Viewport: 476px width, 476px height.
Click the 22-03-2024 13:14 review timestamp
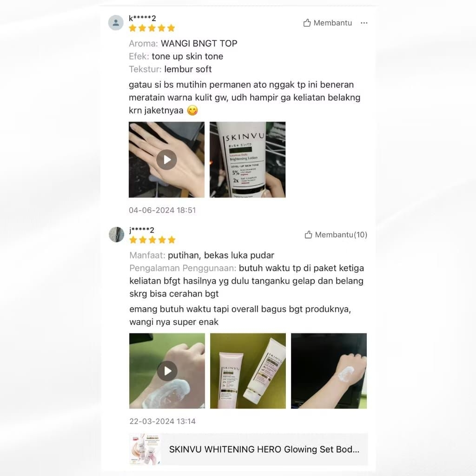162,421
